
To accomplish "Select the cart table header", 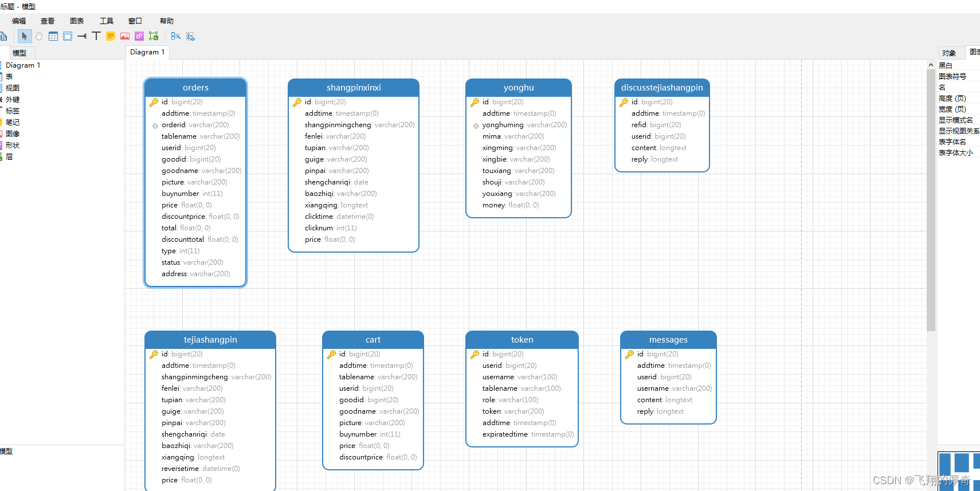I will [x=373, y=340].
